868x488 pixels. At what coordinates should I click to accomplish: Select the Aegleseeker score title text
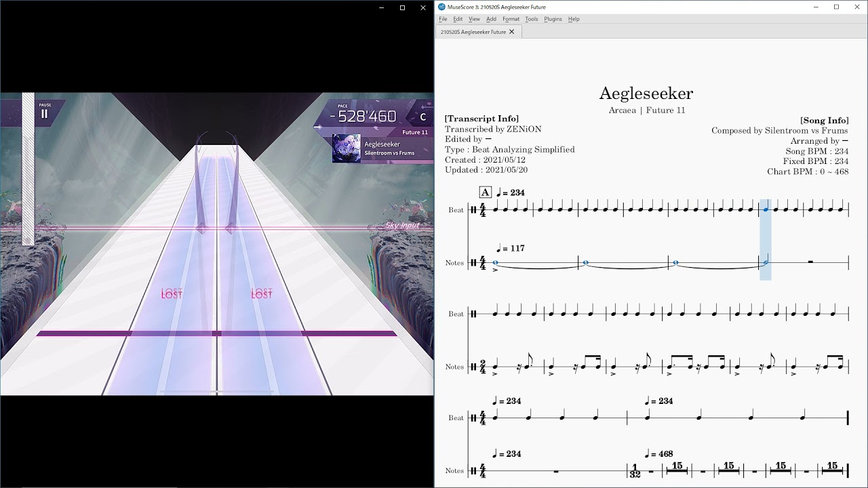pyautogui.click(x=646, y=93)
